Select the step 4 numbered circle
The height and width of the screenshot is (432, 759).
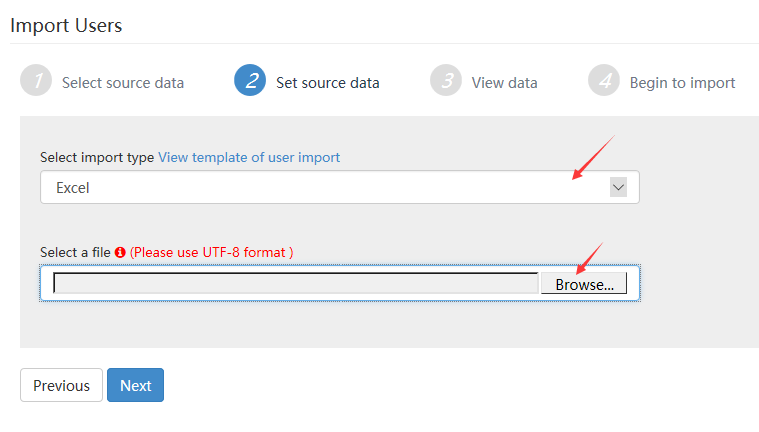tap(604, 80)
